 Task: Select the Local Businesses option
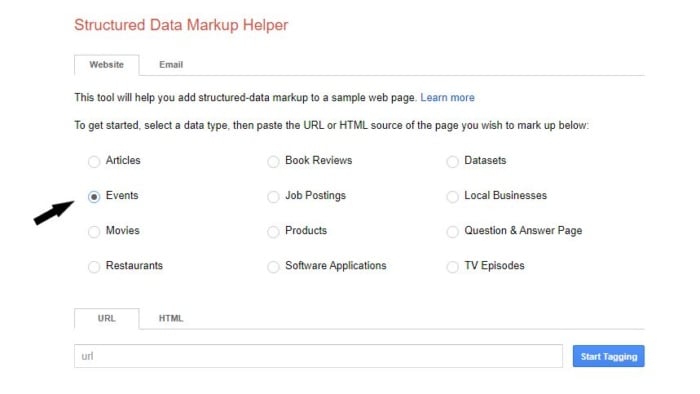tap(452, 196)
